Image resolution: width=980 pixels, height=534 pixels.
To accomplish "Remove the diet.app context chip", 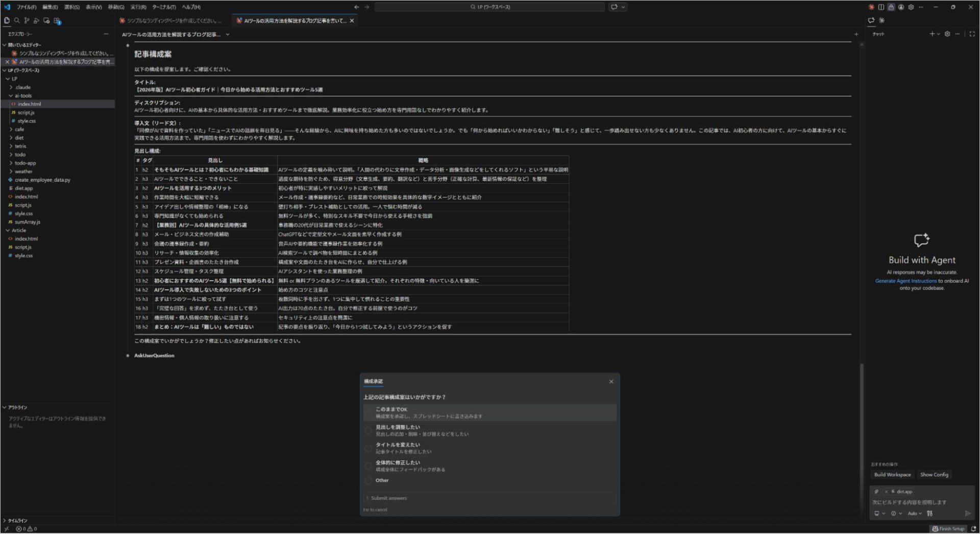I will pos(887,491).
